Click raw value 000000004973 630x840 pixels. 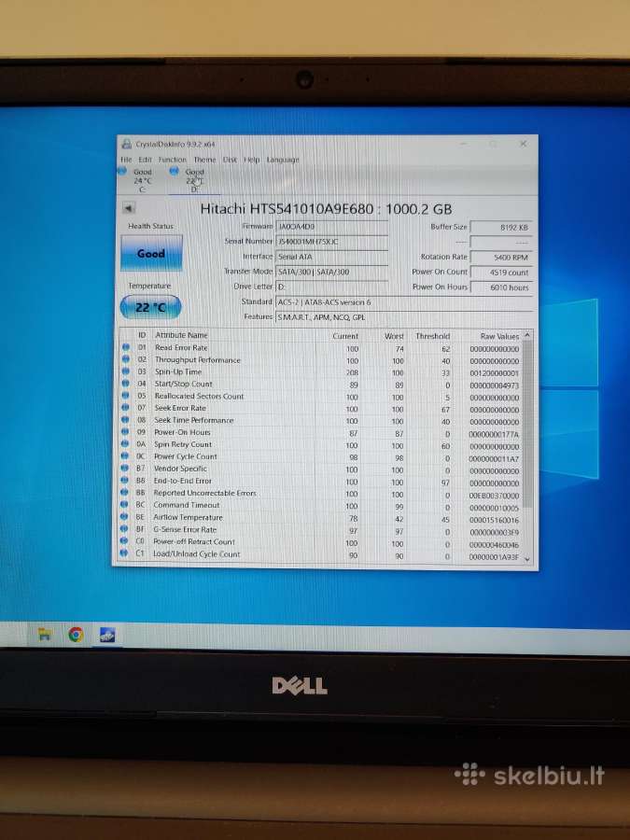pos(495,385)
